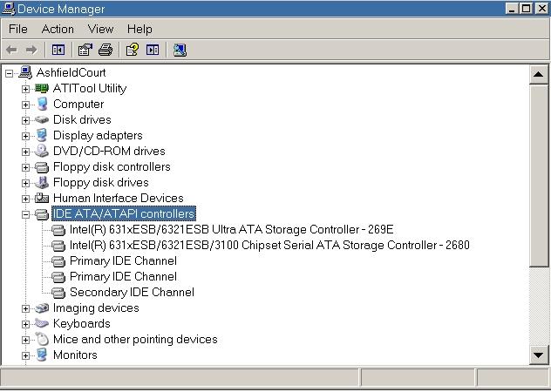This screenshot has height=392, width=551.
Task: Click the Forward arrow toolbar icon
Action: [x=31, y=50]
